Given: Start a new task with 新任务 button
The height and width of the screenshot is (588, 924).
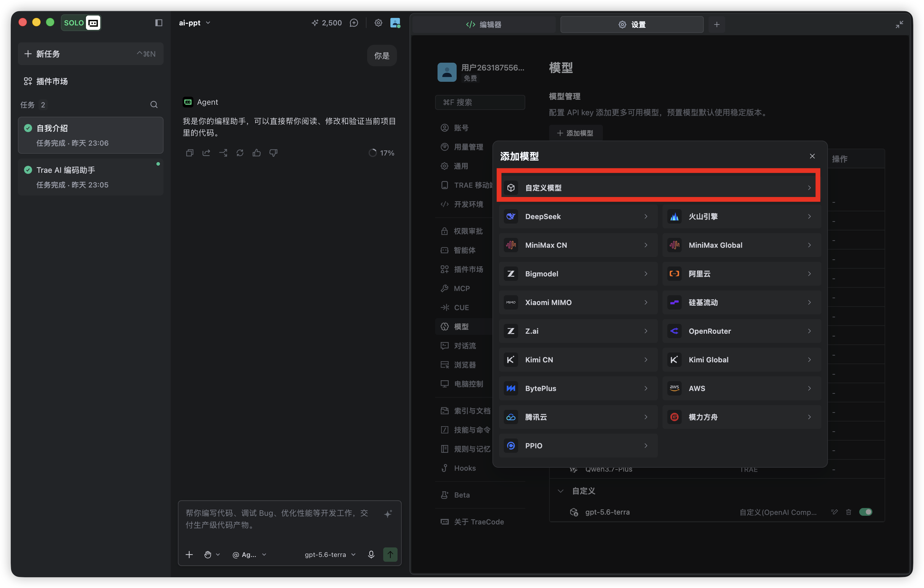Looking at the screenshot, I should [x=90, y=54].
